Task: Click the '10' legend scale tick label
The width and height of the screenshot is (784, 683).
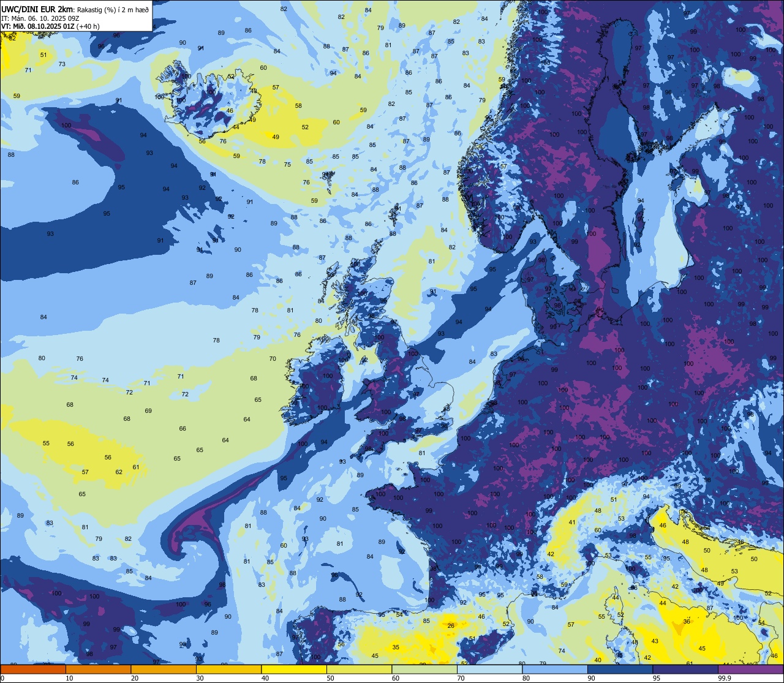Action: tap(69, 678)
